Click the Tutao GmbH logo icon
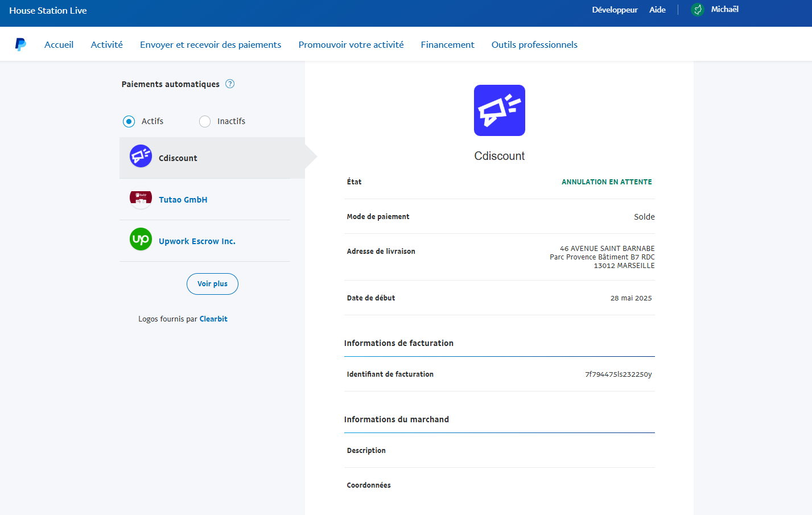The height and width of the screenshot is (515, 812). pyautogui.click(x=141, y=199)
